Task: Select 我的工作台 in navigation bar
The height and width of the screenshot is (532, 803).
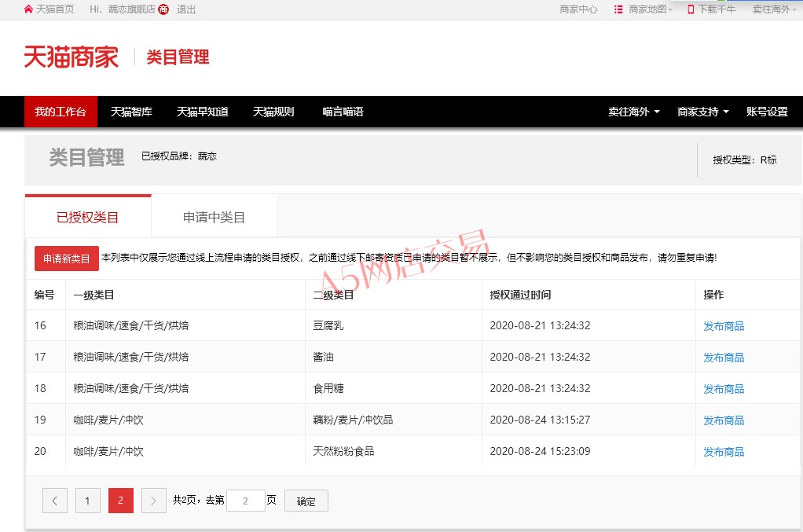Action: (60, 112)
